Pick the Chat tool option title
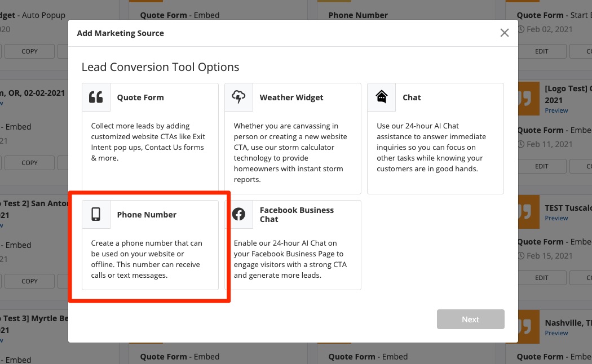This screenshot has width=592, height=364. tap(412, 97)
